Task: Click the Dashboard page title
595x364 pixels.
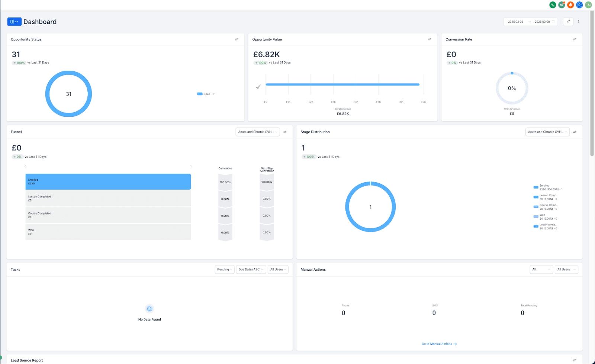Action: click(40, 22)
